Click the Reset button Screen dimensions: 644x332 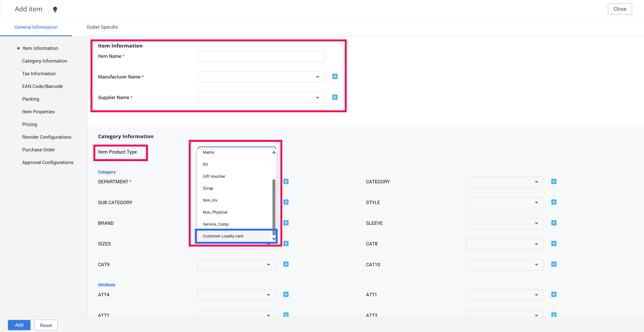(x=46, y=325)
